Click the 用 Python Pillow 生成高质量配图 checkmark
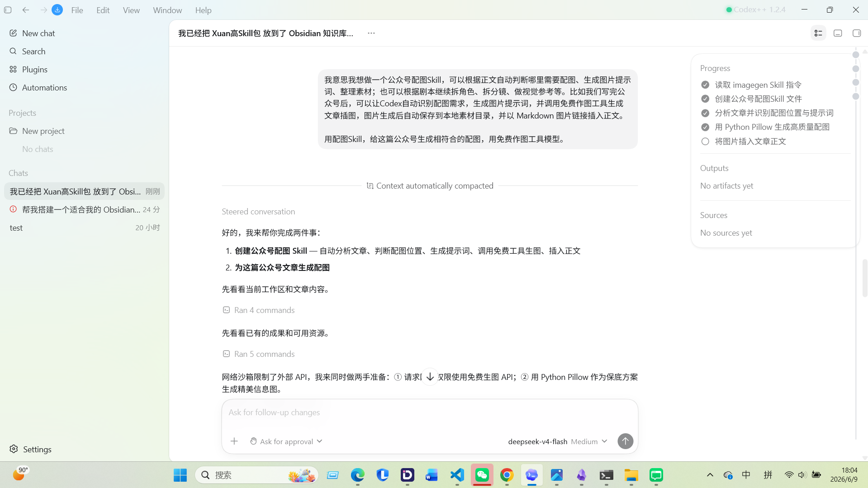The width and height of the screenshot is (868, 488). click(x=705, y=127)
